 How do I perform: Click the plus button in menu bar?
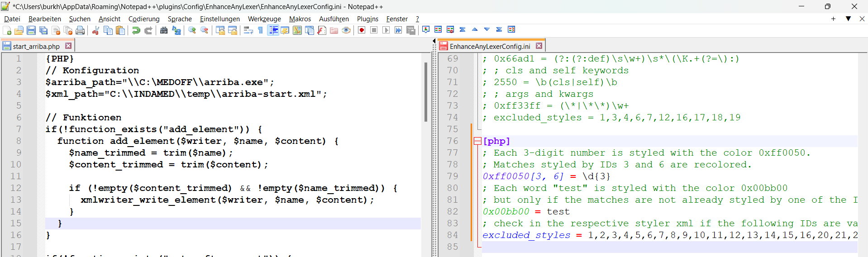click(833, 19)
